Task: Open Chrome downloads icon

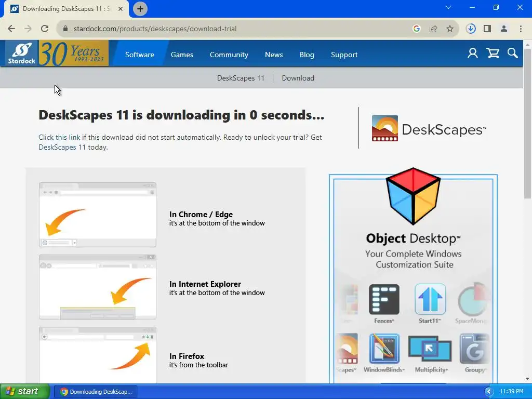Action: (x=471, y=29)
